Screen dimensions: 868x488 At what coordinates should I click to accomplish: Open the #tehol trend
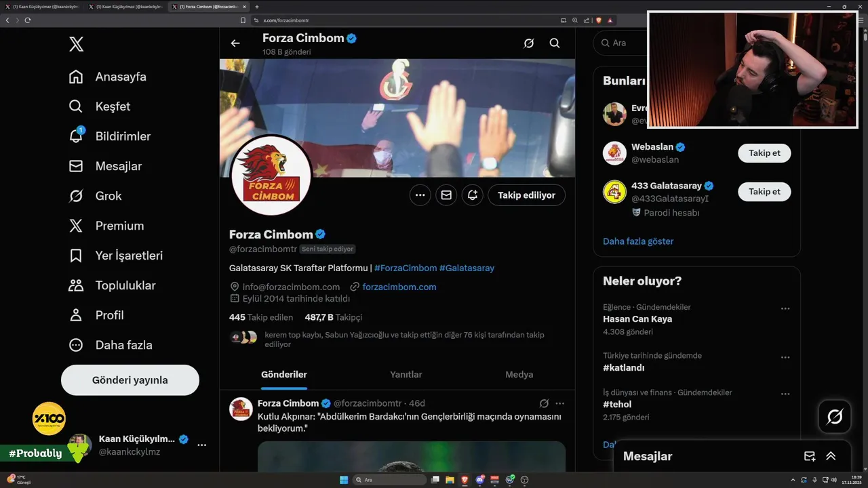(x=617, y=405)
